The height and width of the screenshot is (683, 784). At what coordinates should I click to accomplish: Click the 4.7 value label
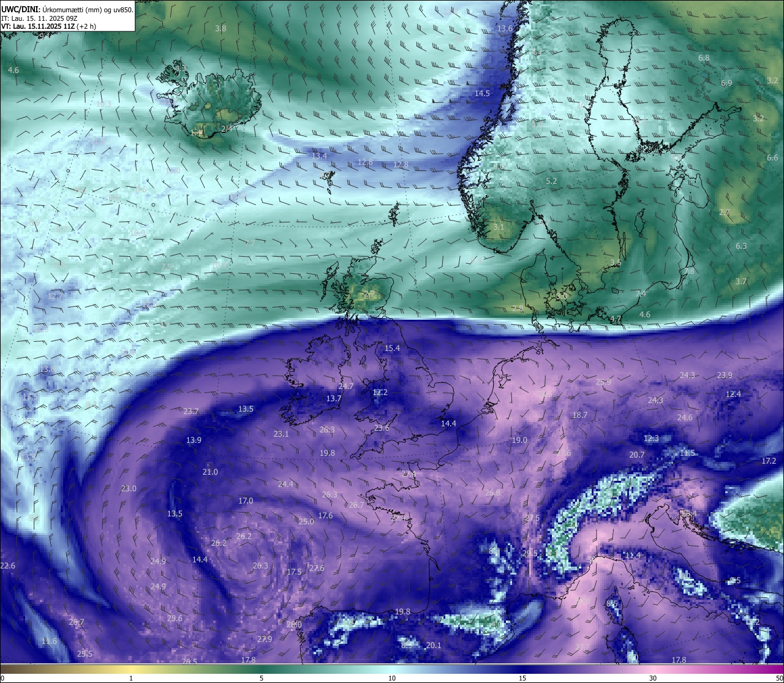click(x=616, y=319)
